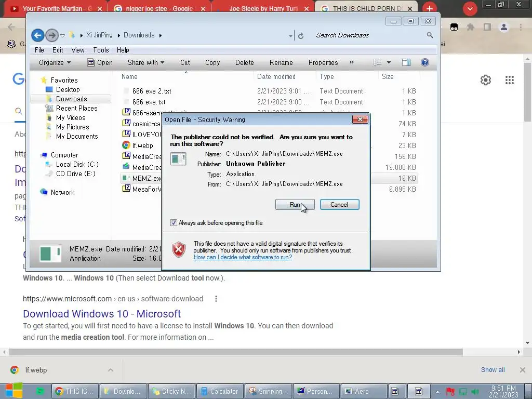Click the volume icon in system tray

tap(475, 392)
